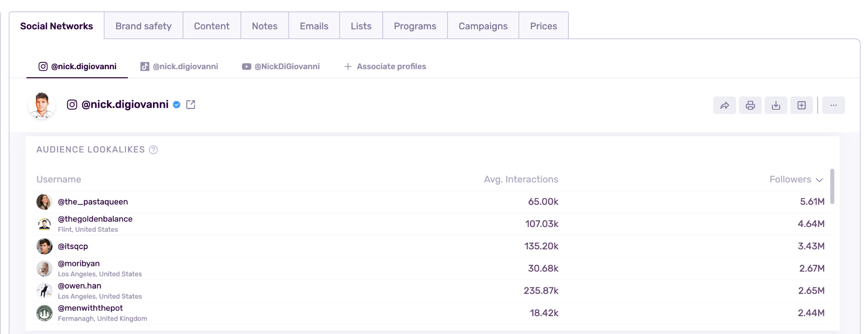Open @the_pastaqueen lookalike profile
The width and height of the screenshot is (868, 334).
(x=93, y=202)
